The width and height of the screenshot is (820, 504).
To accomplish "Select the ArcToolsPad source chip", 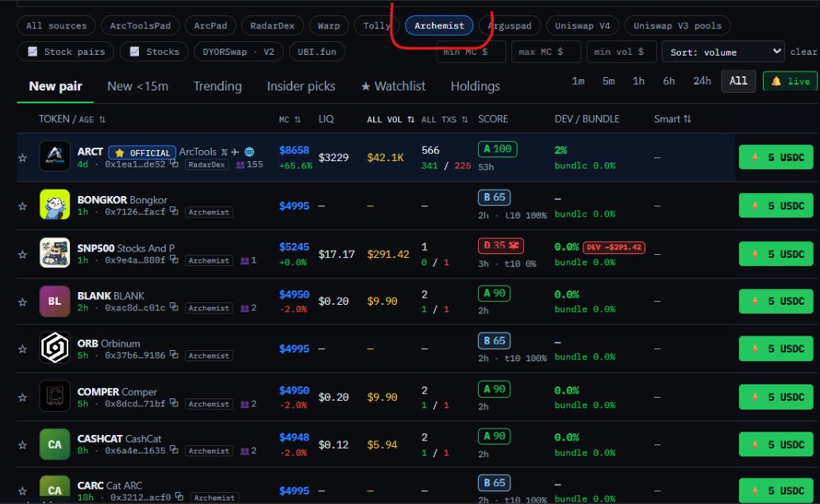I will click(x=141, y=25).
